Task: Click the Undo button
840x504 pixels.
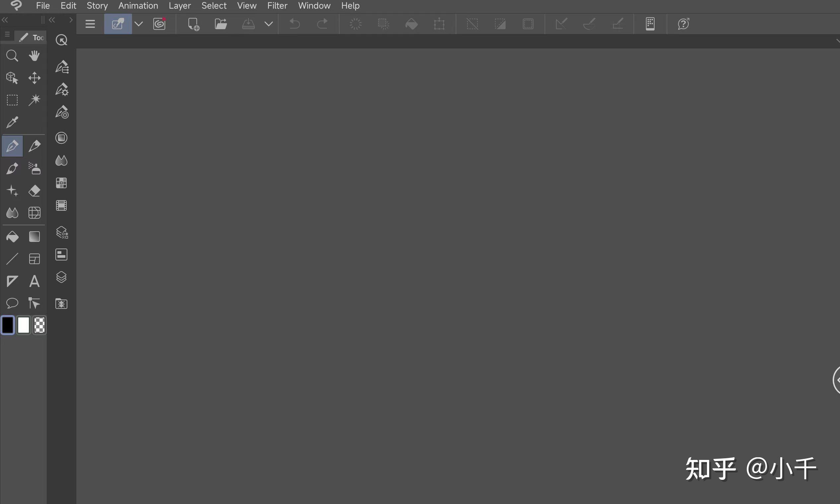Action: [294, 24]
